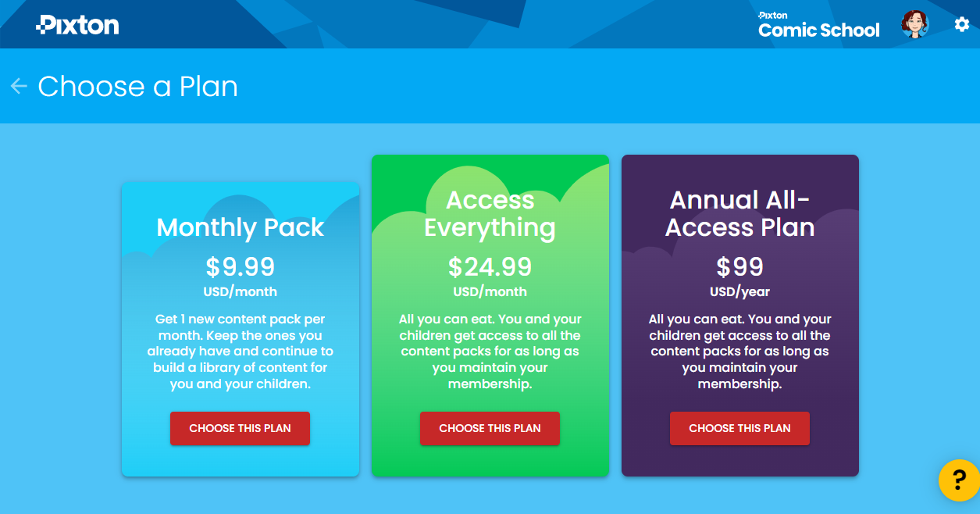Click the back arrow next to Choose a Plan

[x=17, y=86]
